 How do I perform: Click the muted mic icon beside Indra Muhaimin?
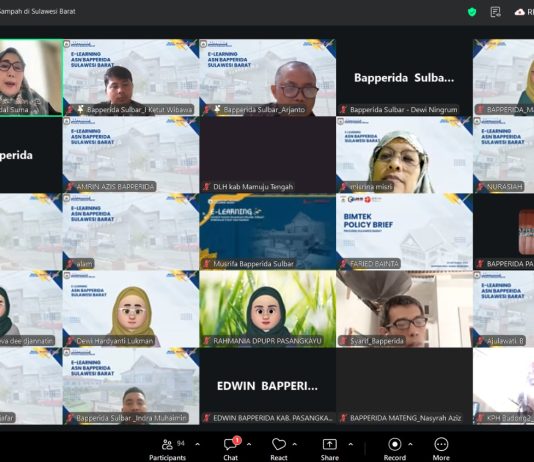pyautogui.click(x=70, y=418)
